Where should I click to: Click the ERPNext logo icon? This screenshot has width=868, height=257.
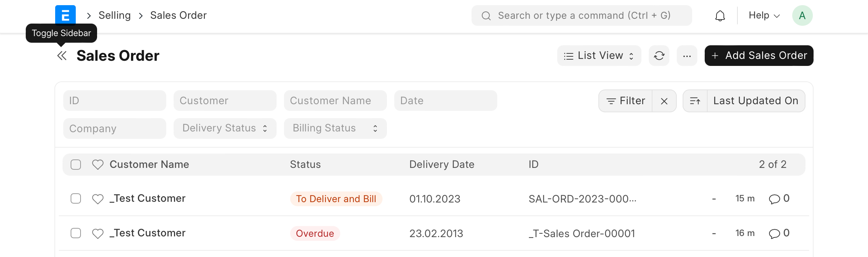click(x=65, y=15)
